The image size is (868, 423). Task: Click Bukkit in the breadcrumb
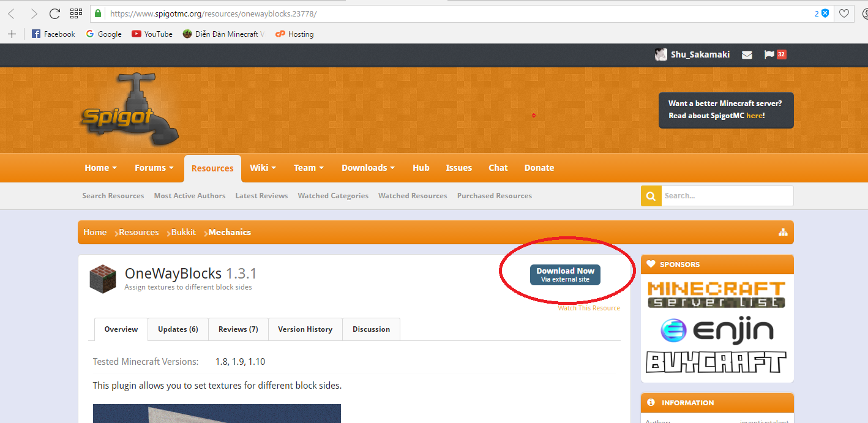[x=184, y=232]
